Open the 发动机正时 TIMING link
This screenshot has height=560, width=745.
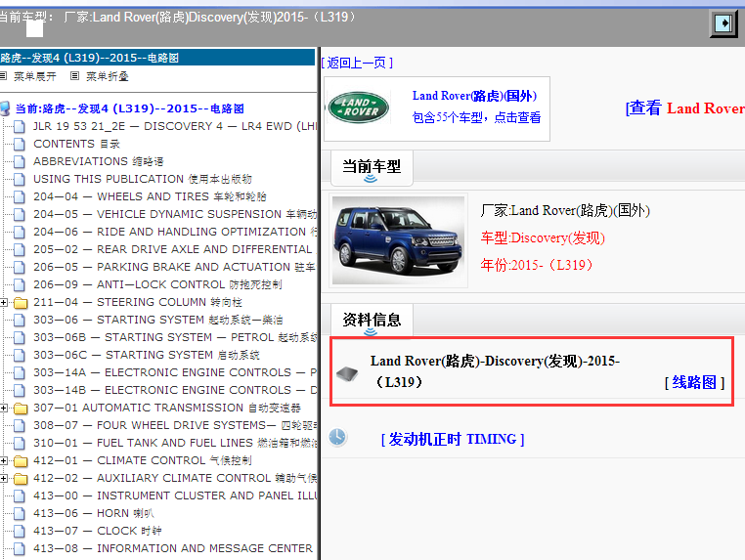pyautogui.click(x=453, y=439)
